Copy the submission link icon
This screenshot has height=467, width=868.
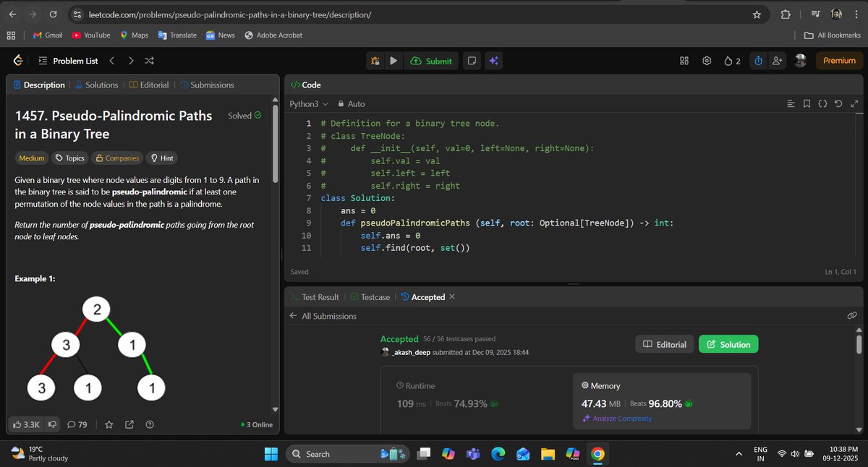853,316
